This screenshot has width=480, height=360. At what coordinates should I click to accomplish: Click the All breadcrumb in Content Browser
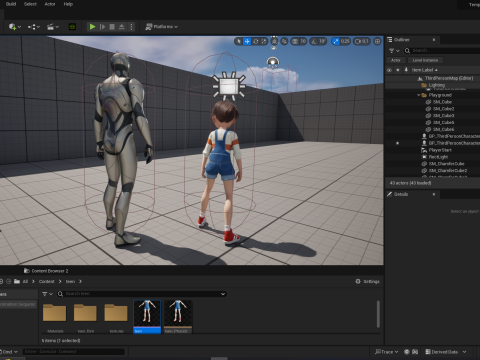(x=25, y=282)
